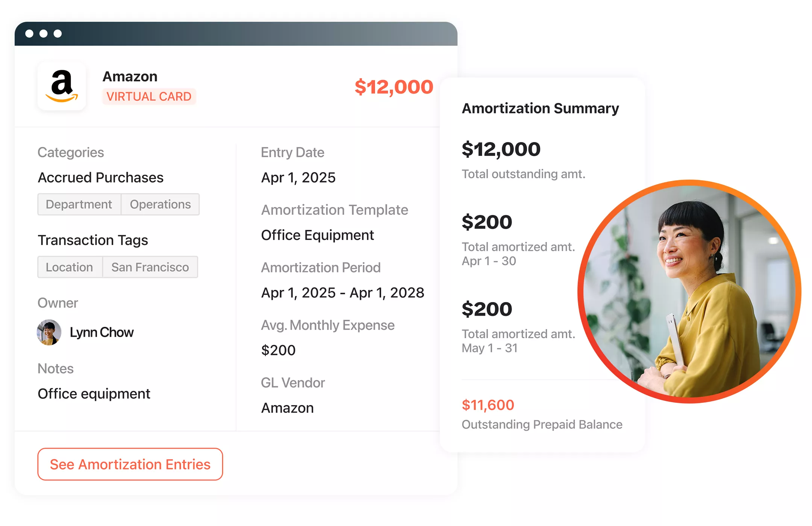Click the second window dot in title bar
812x526 pixels.
[x=44, y=34]
